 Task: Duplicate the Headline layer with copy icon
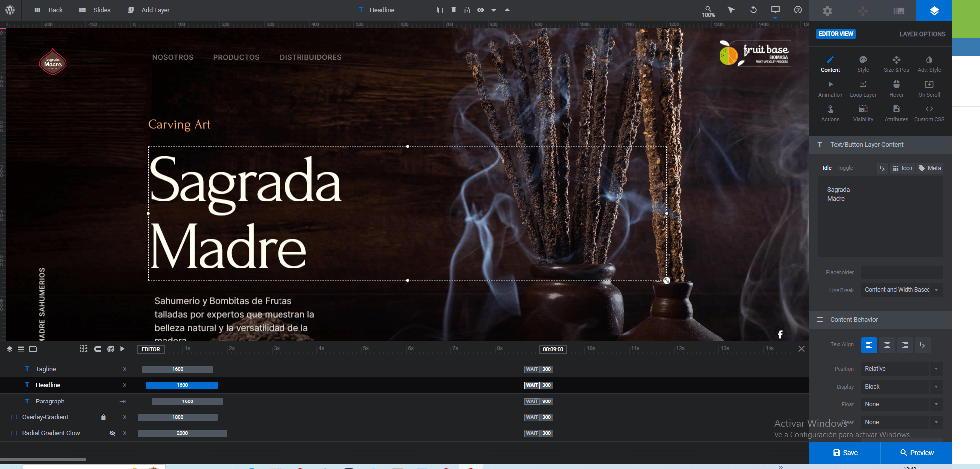click(x=440, y=10)
